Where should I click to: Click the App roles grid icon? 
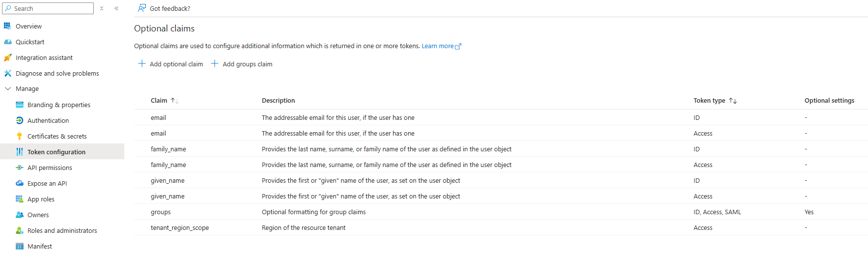coord(19,199)
